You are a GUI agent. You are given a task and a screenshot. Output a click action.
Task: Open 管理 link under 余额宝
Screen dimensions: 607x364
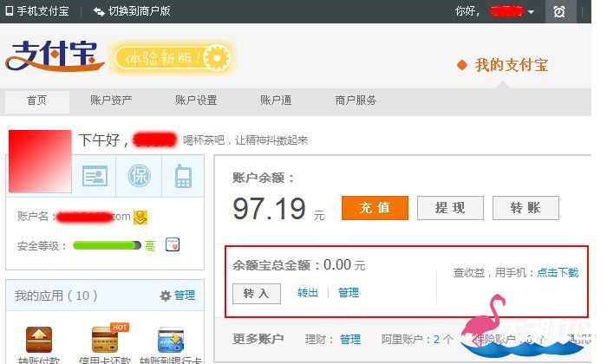[349, 293]
